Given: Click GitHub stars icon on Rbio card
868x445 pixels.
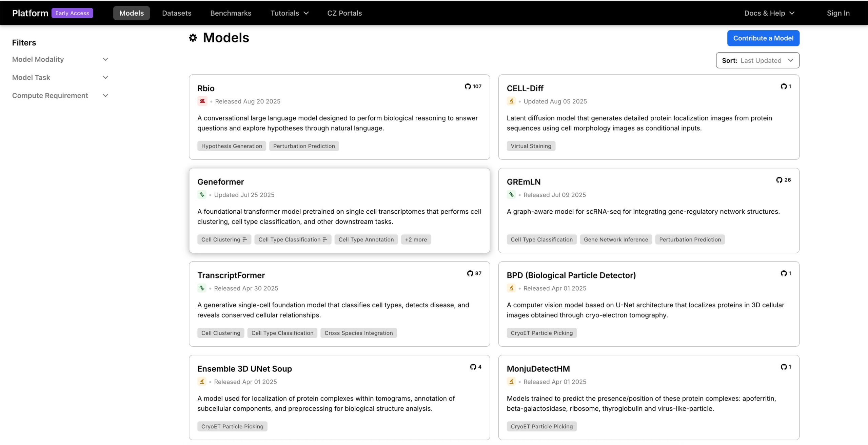Looking at the screenshot, I should point(468,86).
